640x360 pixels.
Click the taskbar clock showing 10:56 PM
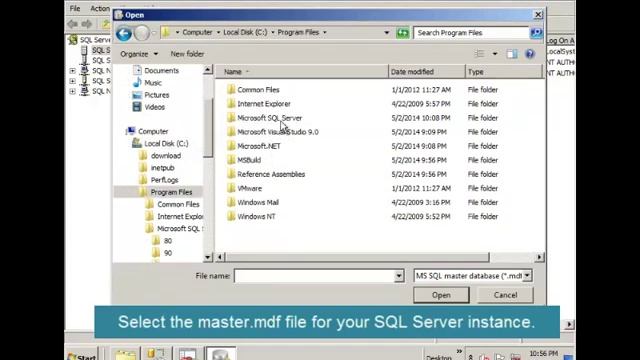coord(543,353)
